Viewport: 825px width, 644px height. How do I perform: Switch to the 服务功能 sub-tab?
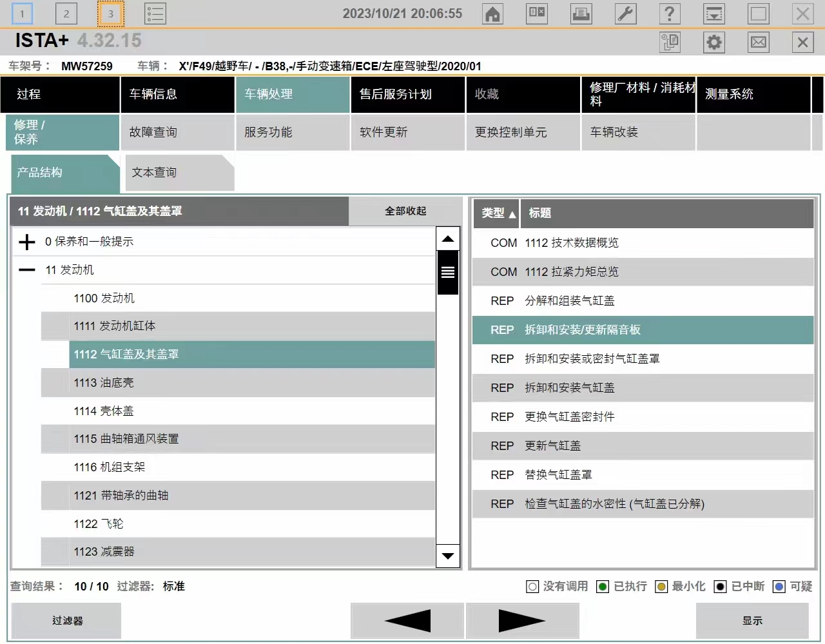[293, 132]
